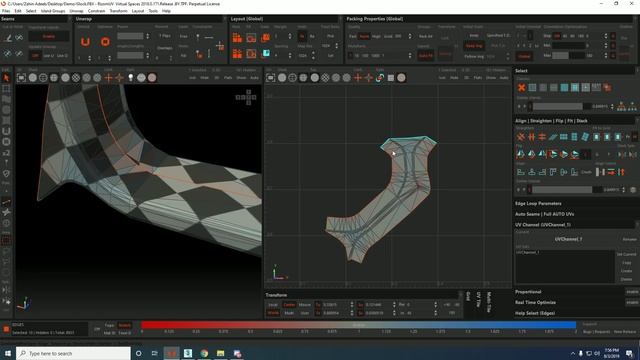Click Rename in UV Channel panel
Image resolution: width=640 pixels, height=360 pixels.
(629, 240)
